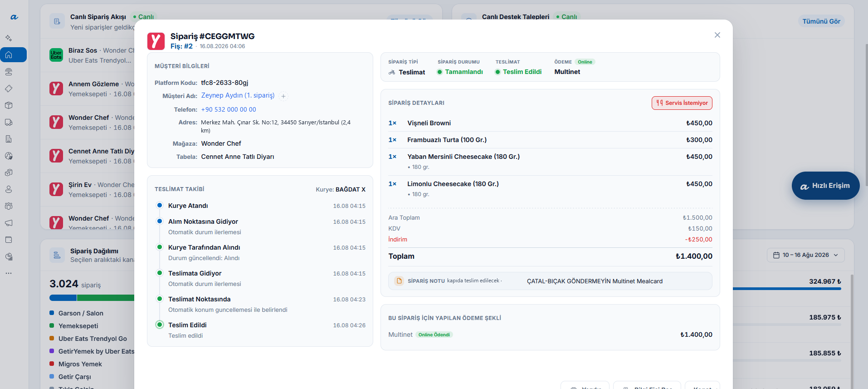Click the Vişneli Browni item row
The height and width of the screenshot is (389, 868).
pos(550,123)
